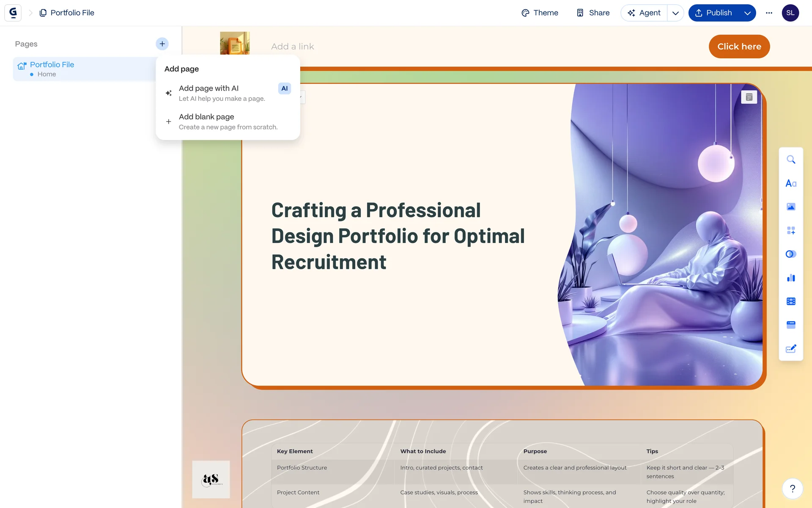Open the three-dots more options menu

(769, 13)
